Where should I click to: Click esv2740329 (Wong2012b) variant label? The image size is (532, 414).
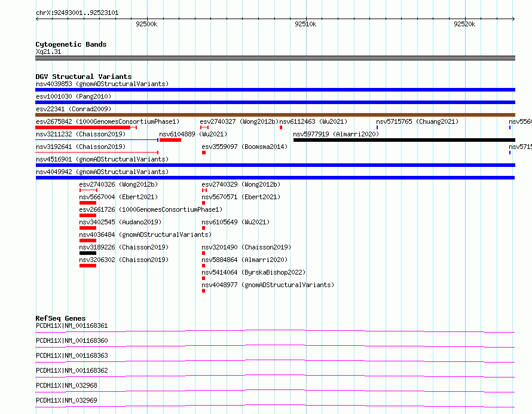[241, 184]
